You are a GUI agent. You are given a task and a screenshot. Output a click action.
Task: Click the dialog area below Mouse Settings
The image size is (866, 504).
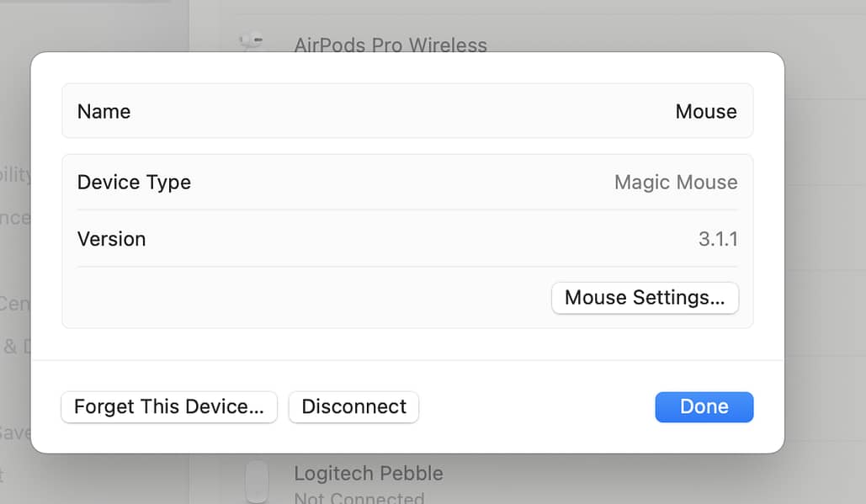click(407, 353)
